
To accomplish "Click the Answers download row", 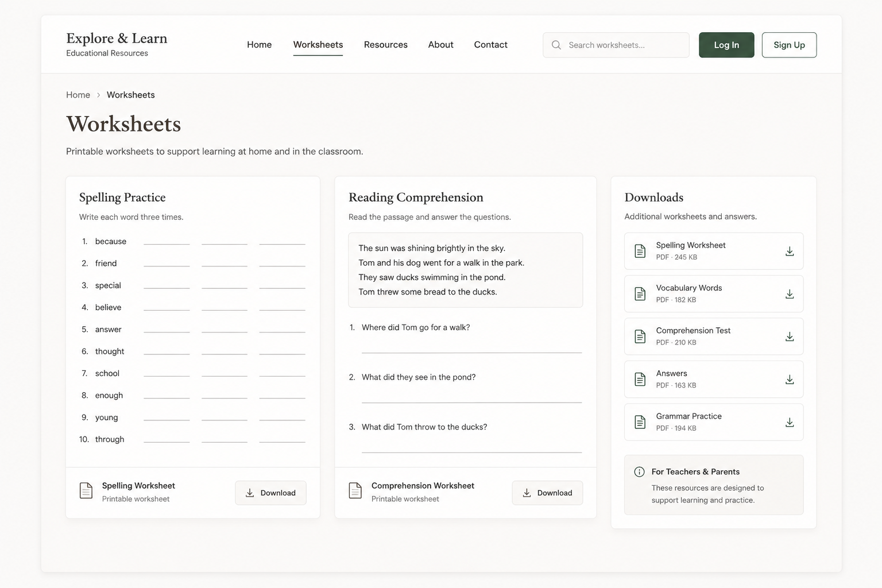I will click(x=714, y=380).
